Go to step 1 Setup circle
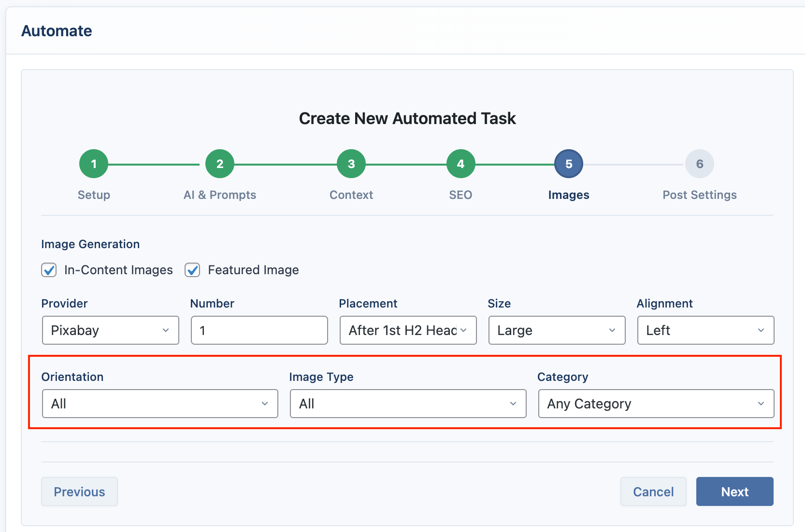This screenshot has height=532, width=805. click(x=94, y=164)
